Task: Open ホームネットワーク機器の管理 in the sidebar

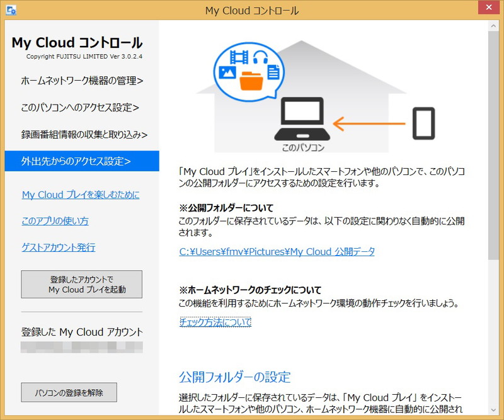Action: pos(82,81)
